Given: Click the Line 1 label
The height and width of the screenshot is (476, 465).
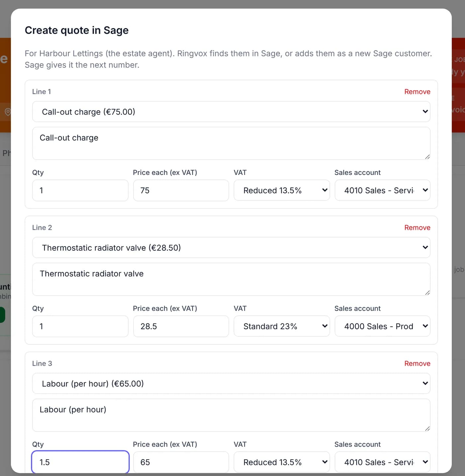Looking at the screenshot, I should [x=42, y=92].
